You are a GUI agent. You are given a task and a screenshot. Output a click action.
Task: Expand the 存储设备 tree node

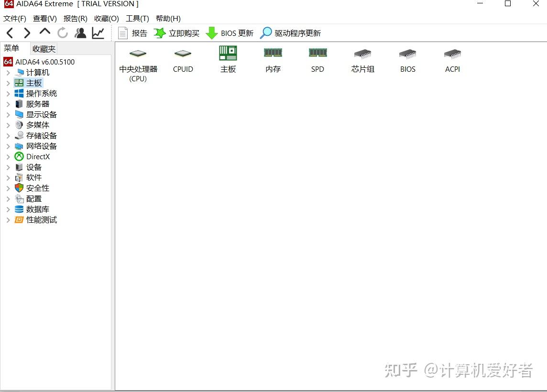[8, 136]
